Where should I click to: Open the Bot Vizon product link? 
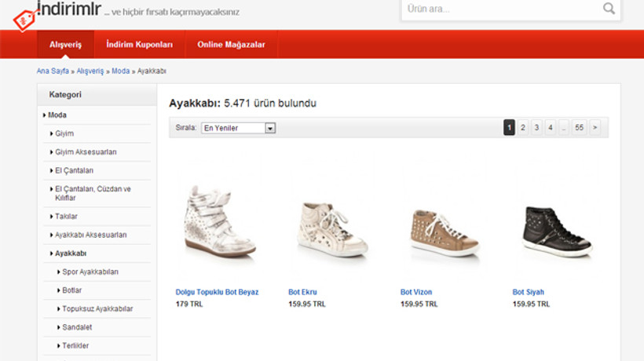tap(415, 292)
